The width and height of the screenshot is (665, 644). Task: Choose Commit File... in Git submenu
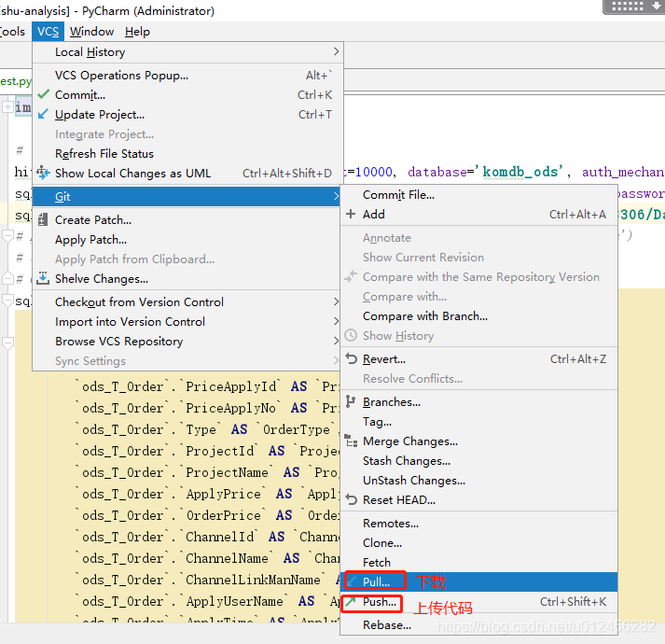click(478, 194)
